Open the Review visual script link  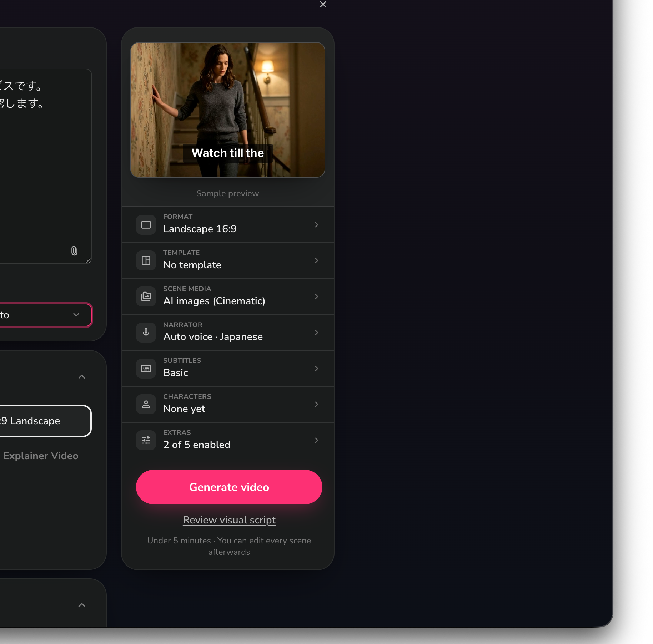[229, 520]
